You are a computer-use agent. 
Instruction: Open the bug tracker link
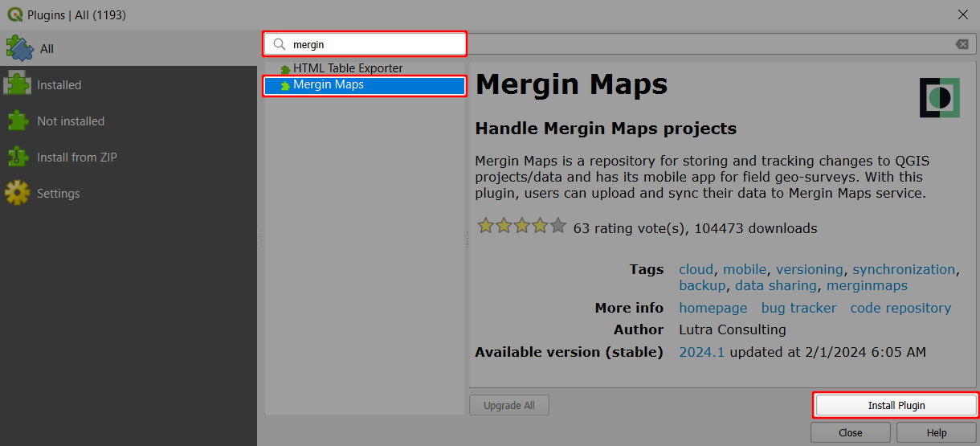click(798, 308)
